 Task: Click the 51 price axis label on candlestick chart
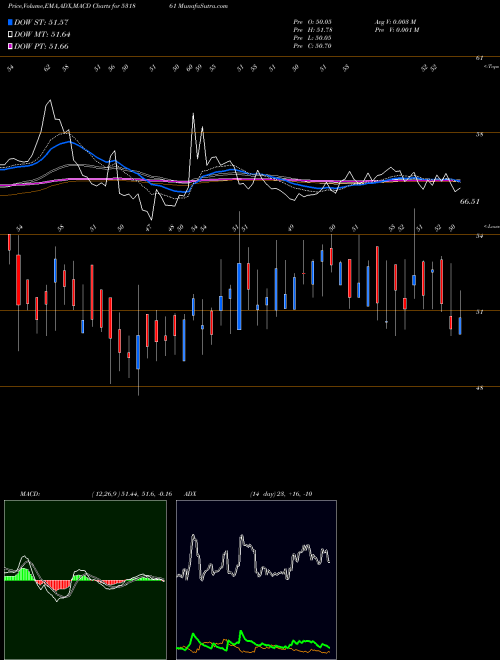pyautogui.click(x=479, y=312)
